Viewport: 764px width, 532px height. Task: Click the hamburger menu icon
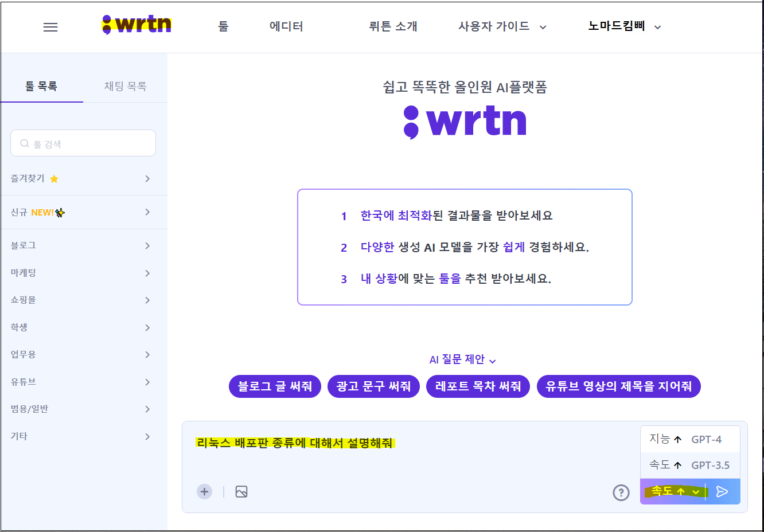tap(50, 26)
